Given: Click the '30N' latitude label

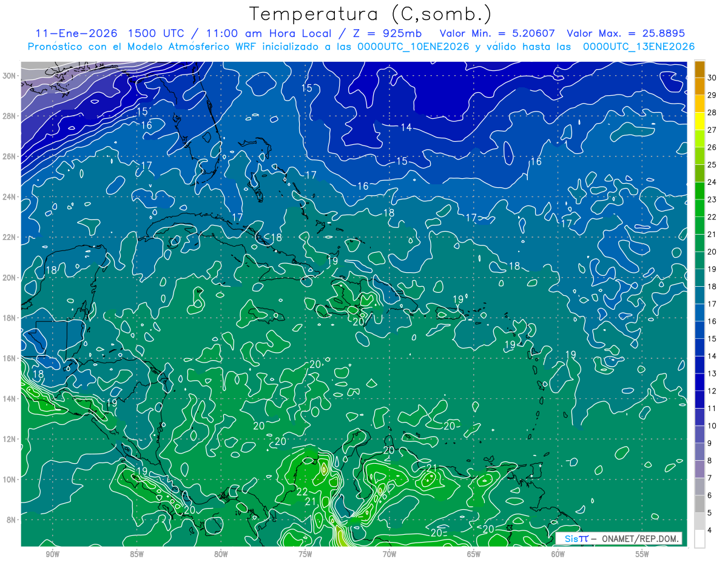Looking at the screenshot, I should (x=10, y=76).
